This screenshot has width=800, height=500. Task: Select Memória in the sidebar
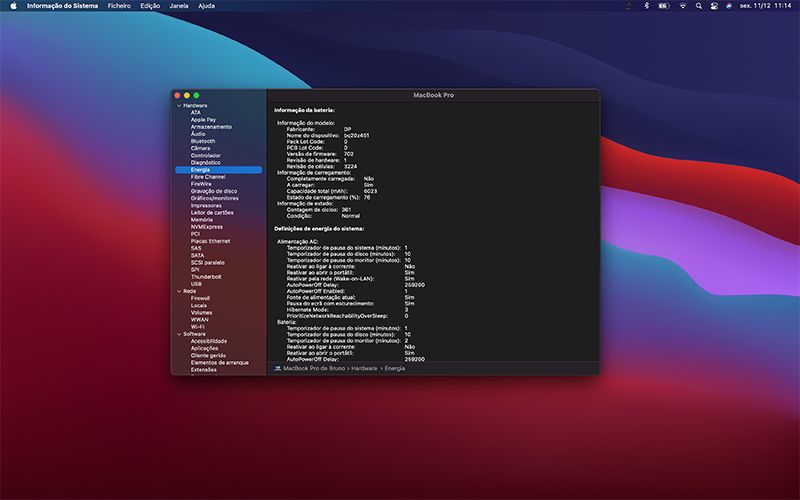202,220
